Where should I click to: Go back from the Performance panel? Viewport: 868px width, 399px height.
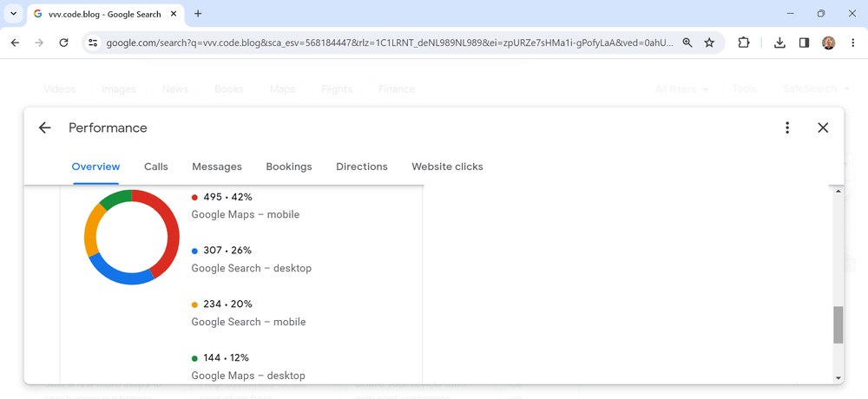pos(45,128)
